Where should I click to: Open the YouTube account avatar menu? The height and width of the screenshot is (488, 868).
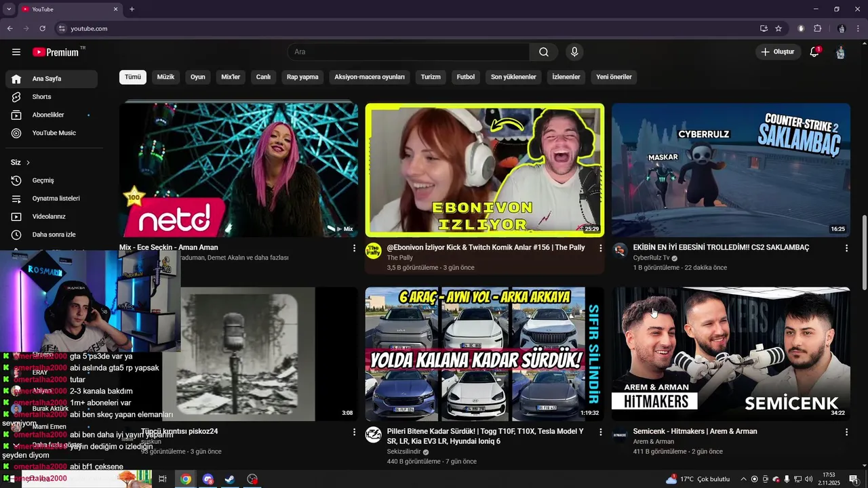tap(840, 52)
